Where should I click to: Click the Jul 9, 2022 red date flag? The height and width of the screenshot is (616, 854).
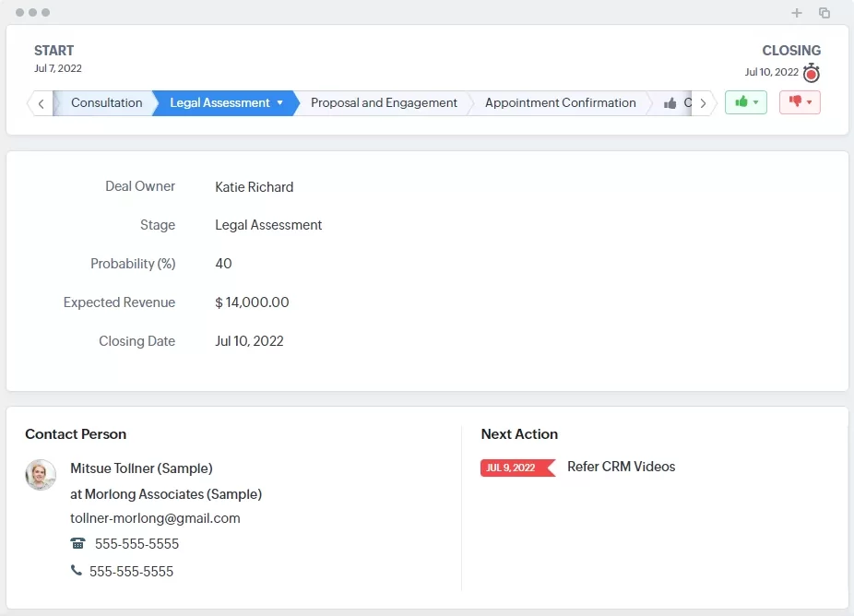tap(515, 468)
